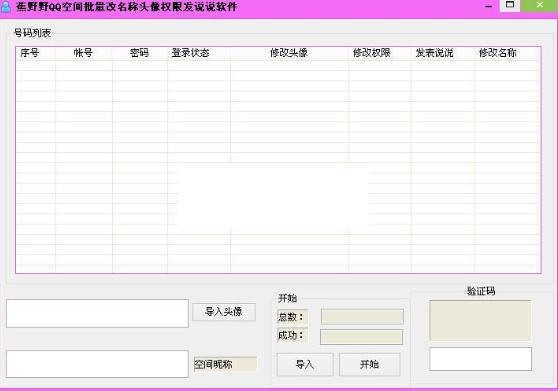Screen dimensions: 558x391
Task: Click the 开始 button
Action: coord(369,364)
